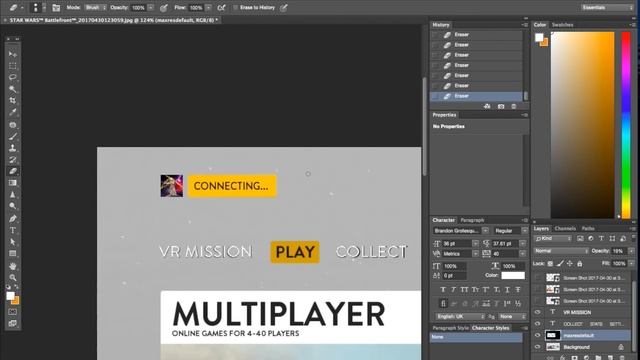
Task: Select the None character style
Action: [476, 337]
